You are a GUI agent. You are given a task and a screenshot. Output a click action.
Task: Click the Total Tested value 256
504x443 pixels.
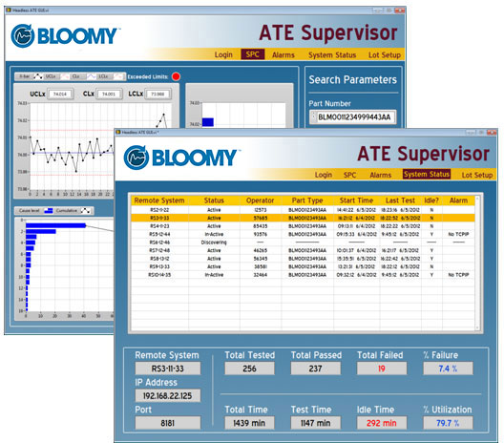pos(249,369)
